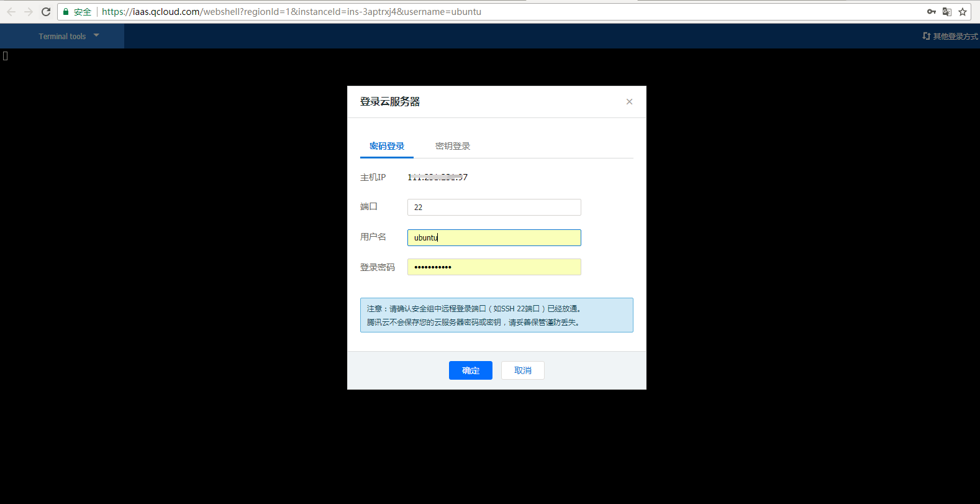
Task: Confirm login with 确定 button
Action: [x=471, y=370]
